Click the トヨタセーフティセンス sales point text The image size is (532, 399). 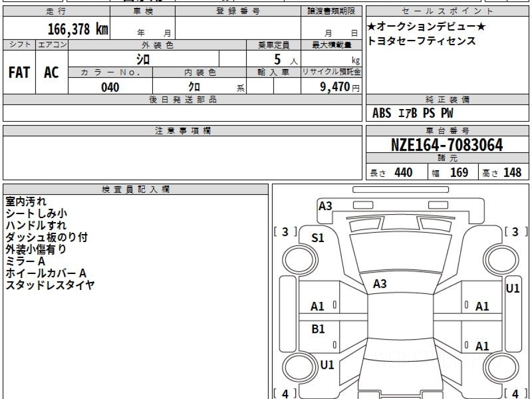tap(421, 41)
